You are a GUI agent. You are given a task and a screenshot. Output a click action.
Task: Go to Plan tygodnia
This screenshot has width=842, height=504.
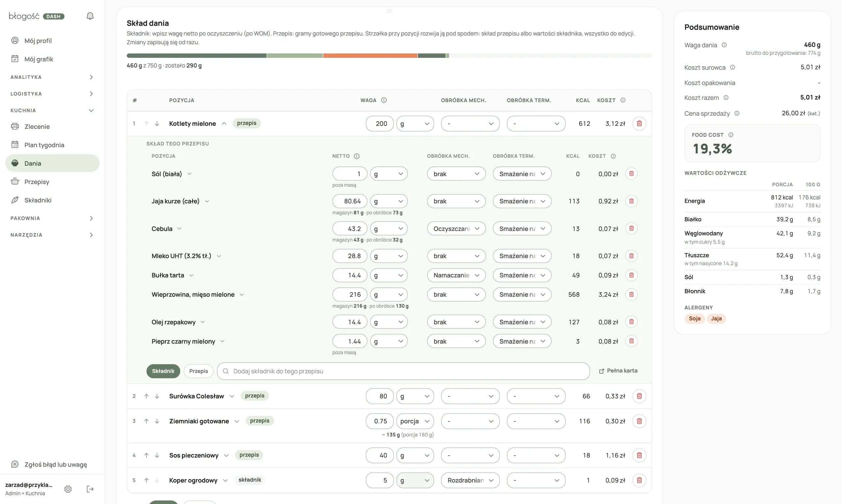point(52,145)
